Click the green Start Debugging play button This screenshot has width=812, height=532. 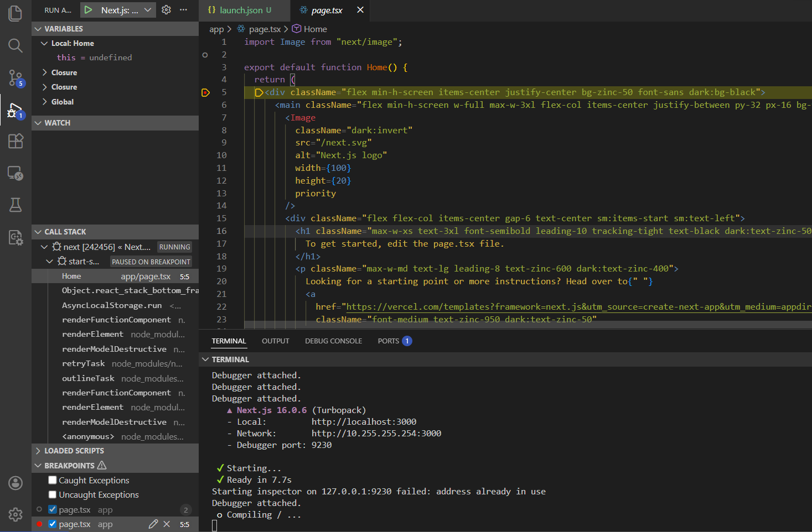pyautogui.click(x=88, y=10)
